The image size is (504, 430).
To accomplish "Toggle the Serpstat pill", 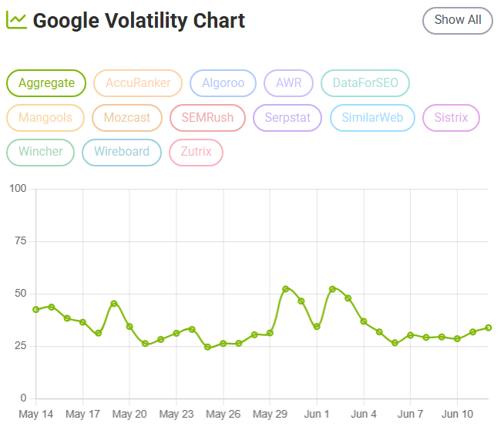I will [x=287, y=118].
